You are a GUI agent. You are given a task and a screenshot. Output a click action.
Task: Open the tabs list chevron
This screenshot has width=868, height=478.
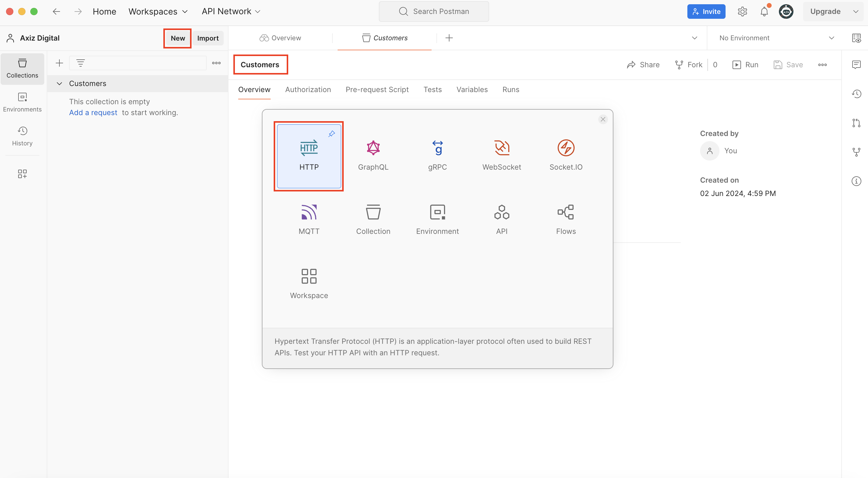[694, 38]
